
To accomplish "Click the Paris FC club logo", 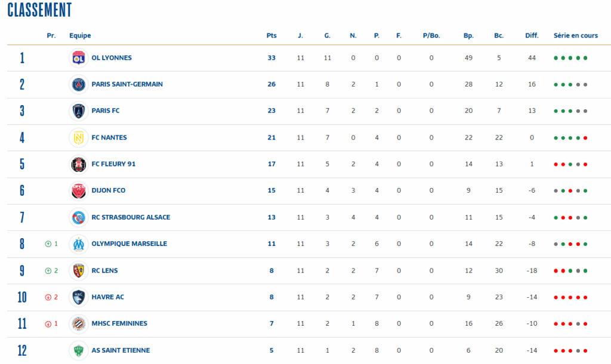I will pos(78,111).
